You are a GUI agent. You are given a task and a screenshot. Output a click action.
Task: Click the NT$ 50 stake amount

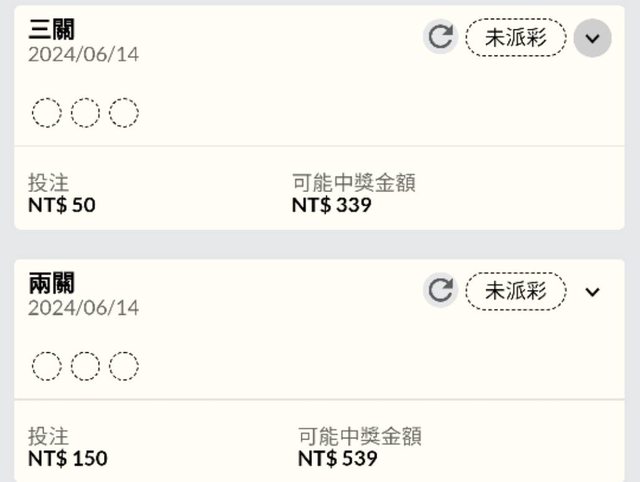[62, 205]
